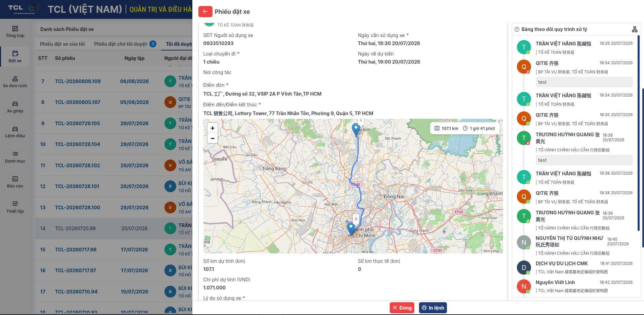Open ticket TCL-20260728.100

pyautogui.click(x=77, y=208)
